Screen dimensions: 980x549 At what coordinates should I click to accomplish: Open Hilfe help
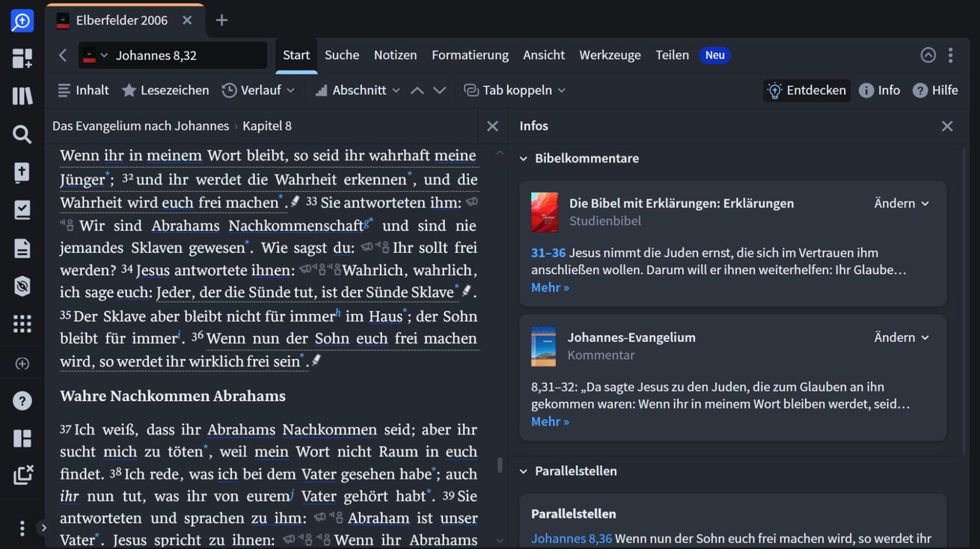935,90
